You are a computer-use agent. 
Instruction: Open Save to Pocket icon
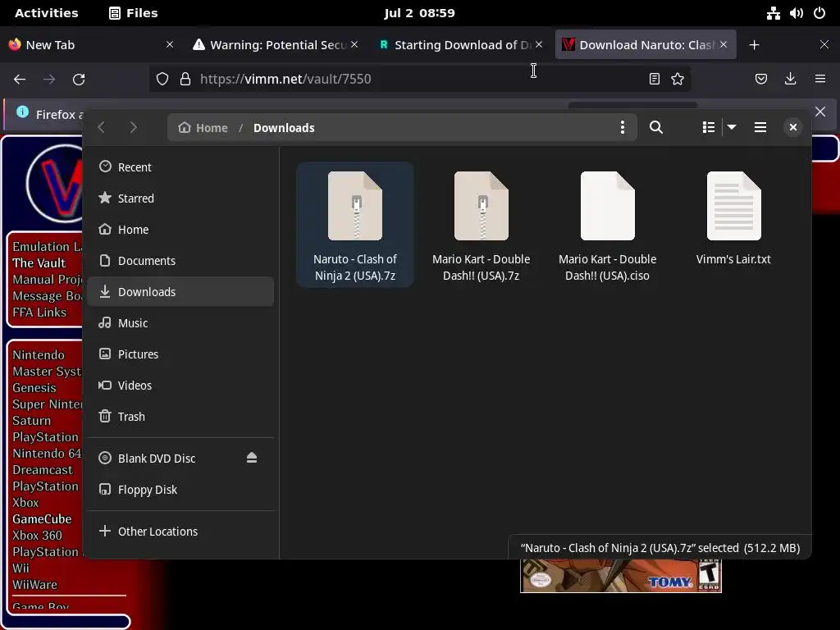pos(760,80)
